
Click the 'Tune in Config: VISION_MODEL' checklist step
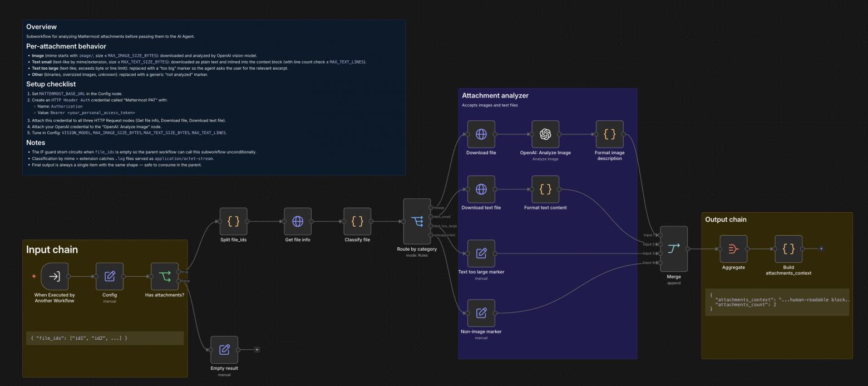129,133
